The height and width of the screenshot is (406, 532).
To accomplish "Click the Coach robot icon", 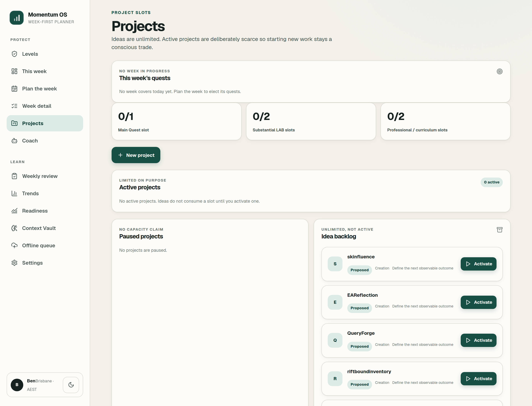I will coord(15,141).
